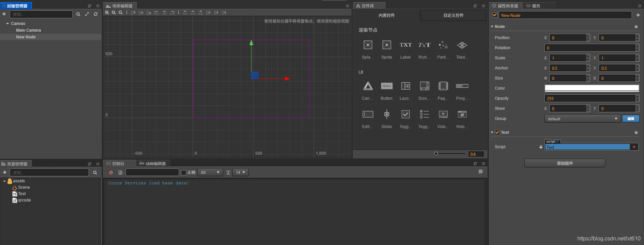Switch to custom widgets tab 自定义控件
This screenshot has width=644, height=245.
coord(453,15)
